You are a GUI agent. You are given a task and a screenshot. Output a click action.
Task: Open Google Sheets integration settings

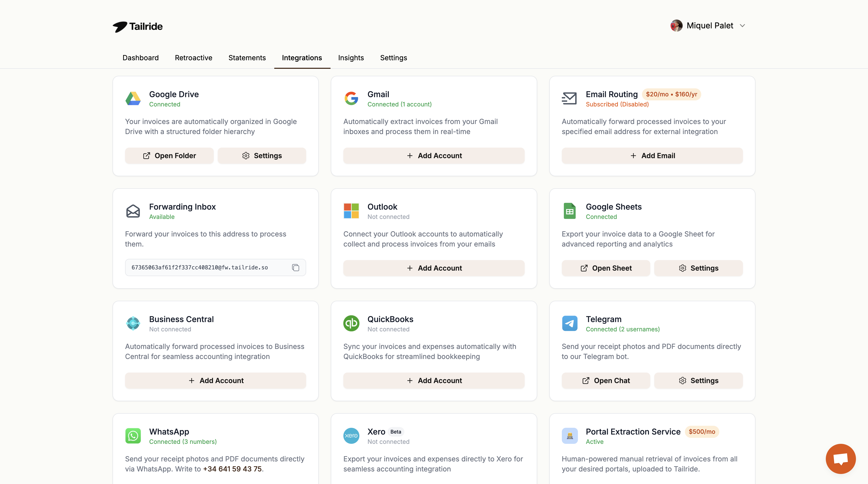coord(698,268)
